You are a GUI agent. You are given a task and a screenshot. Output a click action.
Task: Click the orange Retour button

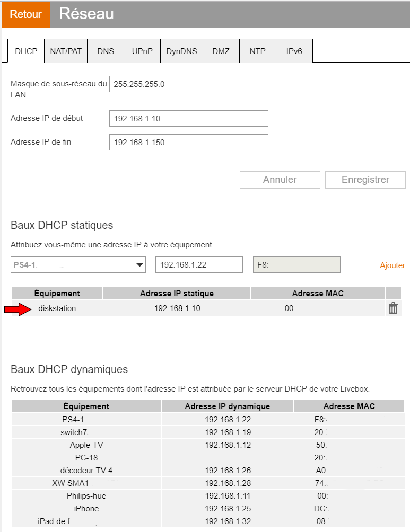point(25,14)
